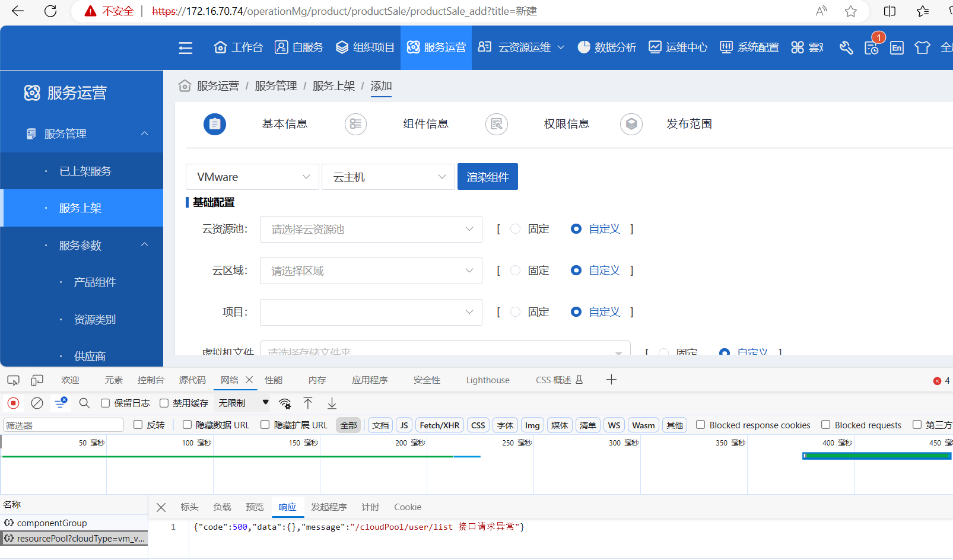Add page to favorites with star icon
The width and height of the screenshot is (953, 560).
[x=851, y=11]
